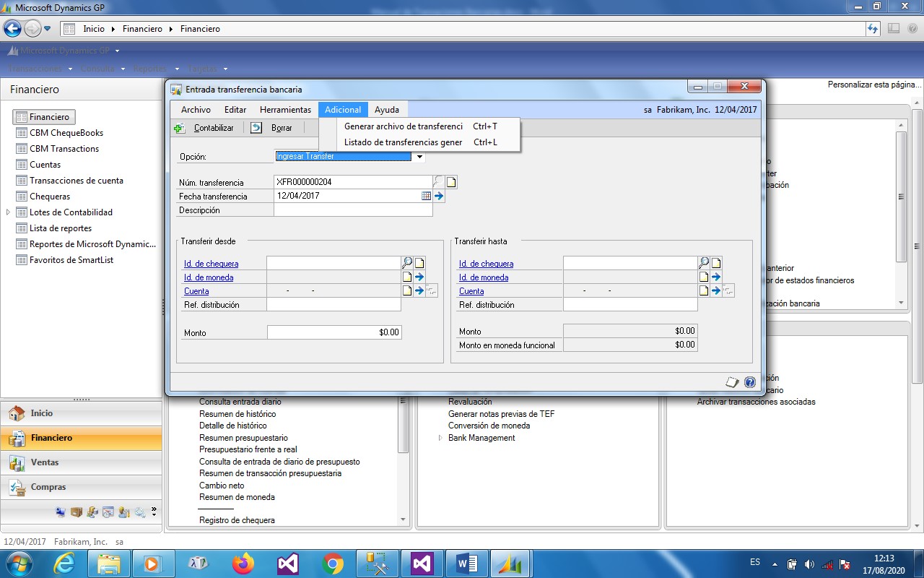924x578 pixels.
Task: Click Id. de chequera link in Transferir desde
Action: pos(211,264)
